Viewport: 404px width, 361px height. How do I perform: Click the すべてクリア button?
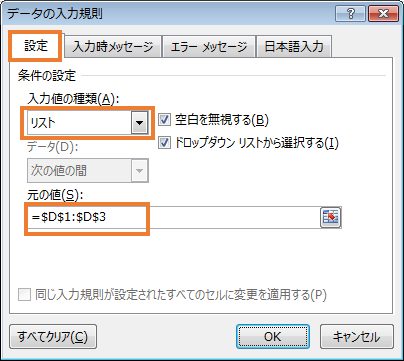click(53, 337)
